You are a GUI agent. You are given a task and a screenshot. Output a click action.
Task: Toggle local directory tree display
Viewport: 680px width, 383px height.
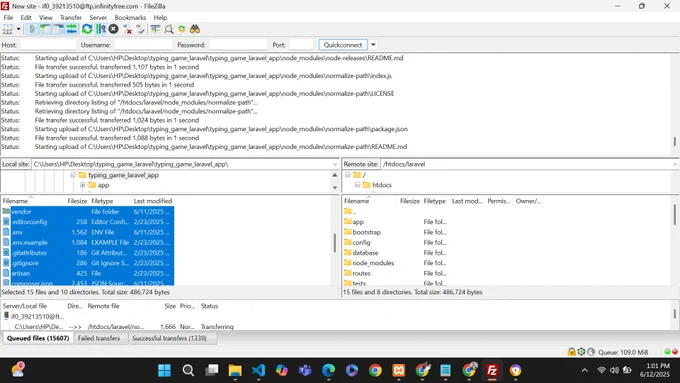[45, 29]
